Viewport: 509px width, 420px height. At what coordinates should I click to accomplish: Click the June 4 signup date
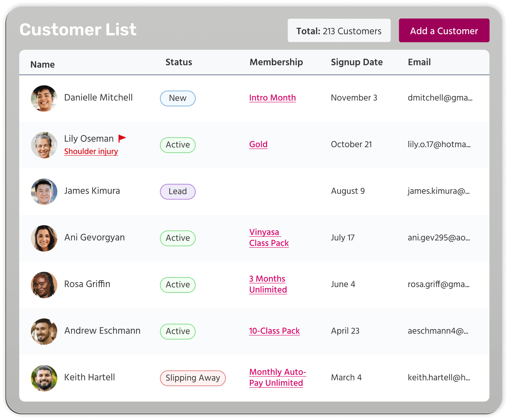pos(343,284)
